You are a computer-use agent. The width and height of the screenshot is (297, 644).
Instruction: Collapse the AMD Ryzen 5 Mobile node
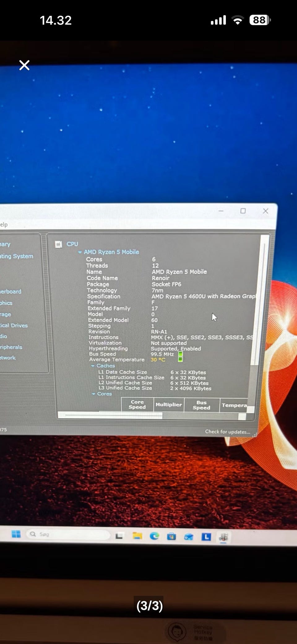click(x=80, y=252)
